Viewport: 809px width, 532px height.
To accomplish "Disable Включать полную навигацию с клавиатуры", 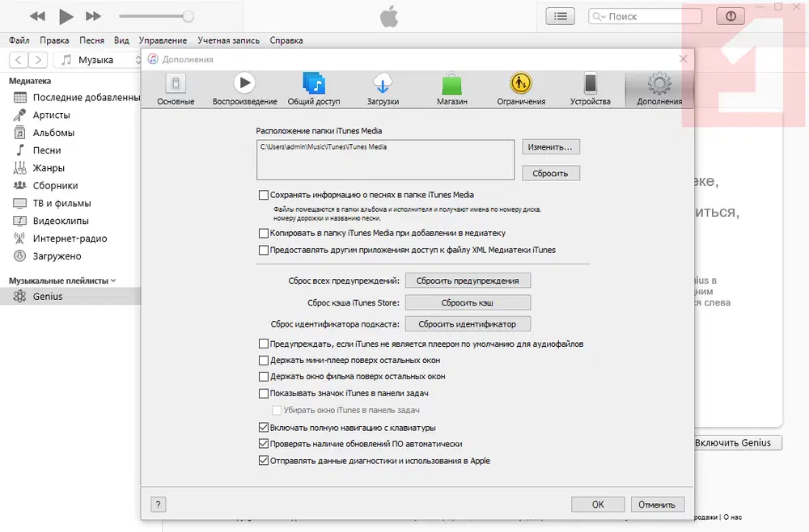I will point(264,428).
